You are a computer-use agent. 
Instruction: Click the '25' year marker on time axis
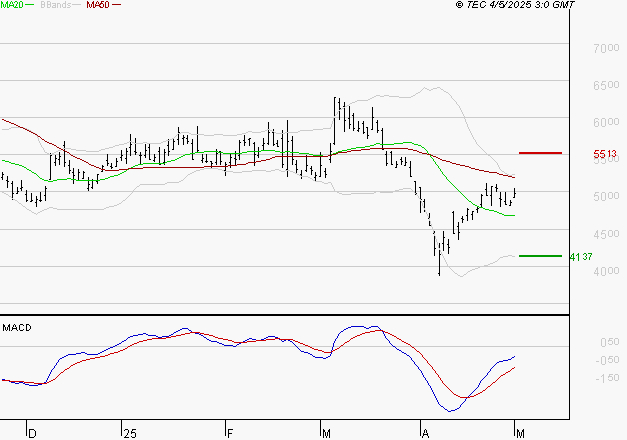pos(129,434)
